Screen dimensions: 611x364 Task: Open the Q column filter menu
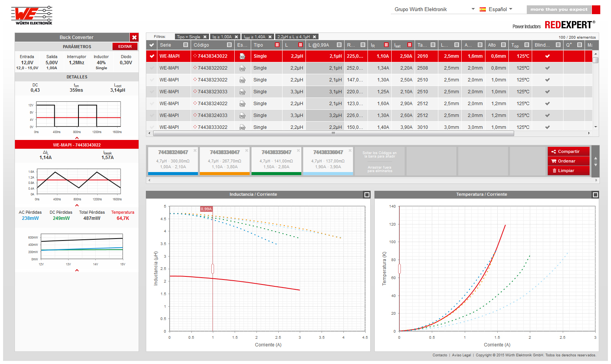click(580, 45)
